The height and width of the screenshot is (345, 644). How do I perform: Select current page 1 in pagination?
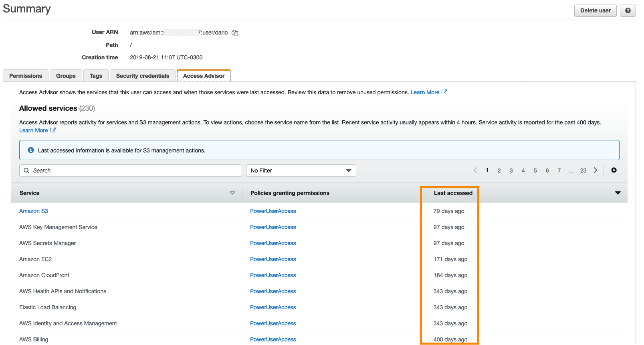pos(487,170)
